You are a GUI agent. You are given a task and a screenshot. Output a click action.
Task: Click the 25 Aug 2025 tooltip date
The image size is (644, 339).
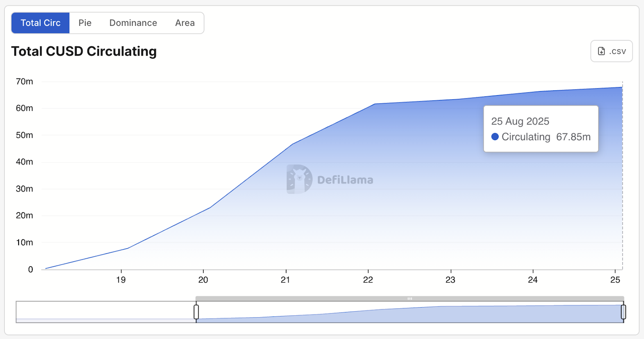click(x=520, y=121)
